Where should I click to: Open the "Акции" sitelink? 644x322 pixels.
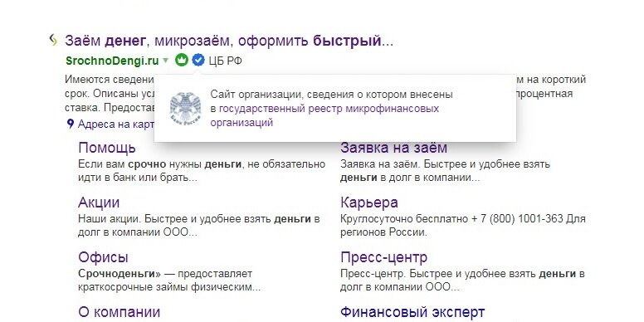pos(99,202)
